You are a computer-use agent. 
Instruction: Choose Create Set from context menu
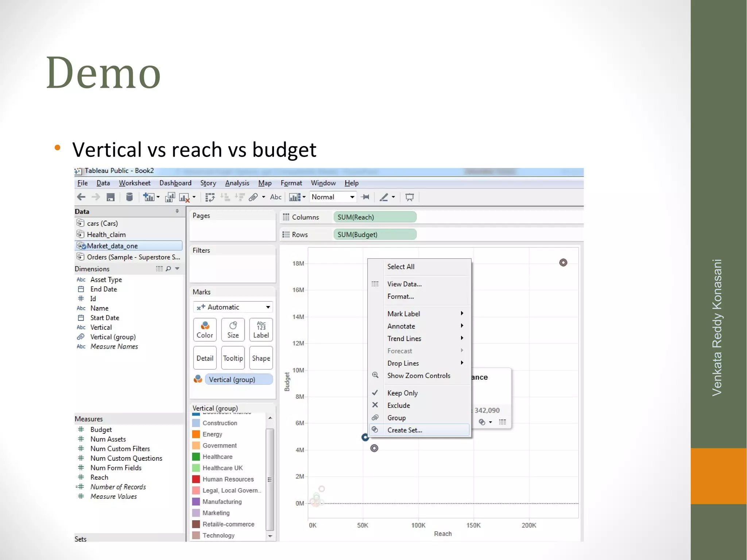(419, 430)
